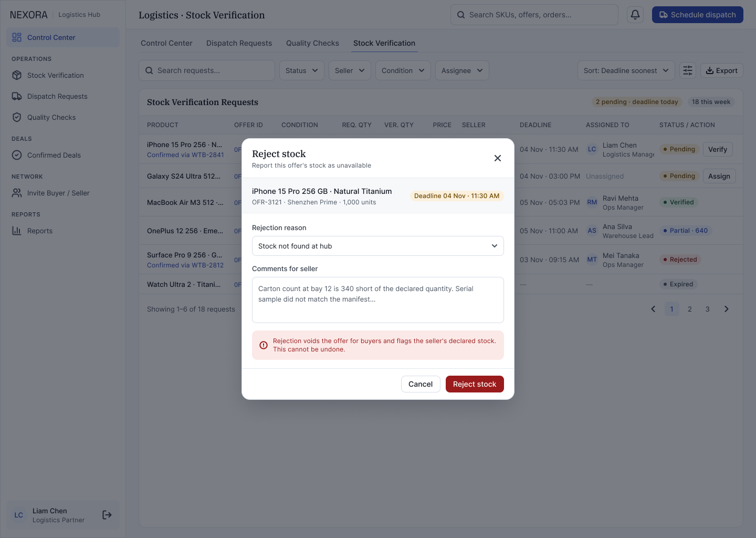Viewport: 756px width, 538px height.
Task: Open the Confirmed via WTB-2812 link
Action: 185,265
